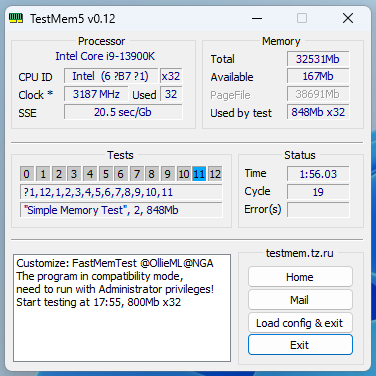Select test number 12 box
This screenshot has height=376, width=376.
coord(215,174)
